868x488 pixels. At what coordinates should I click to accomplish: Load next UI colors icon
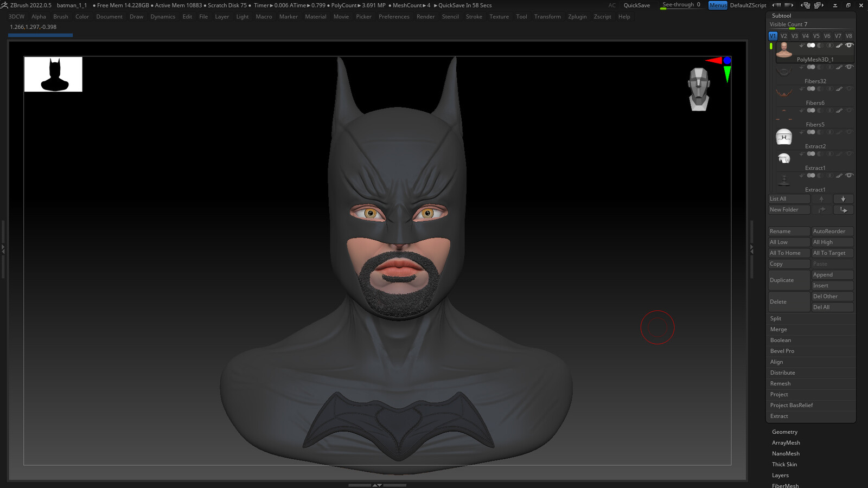click(789, 5)
